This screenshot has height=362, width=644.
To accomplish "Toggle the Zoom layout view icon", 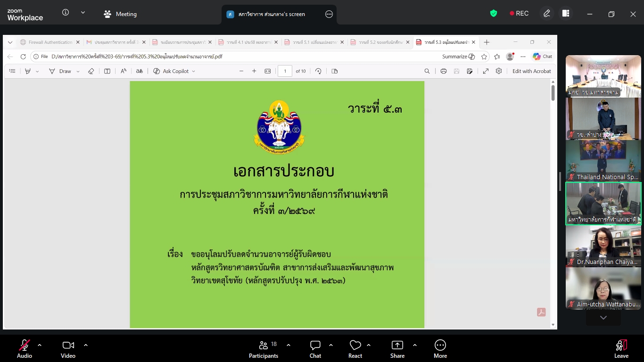I will (566, 14).
